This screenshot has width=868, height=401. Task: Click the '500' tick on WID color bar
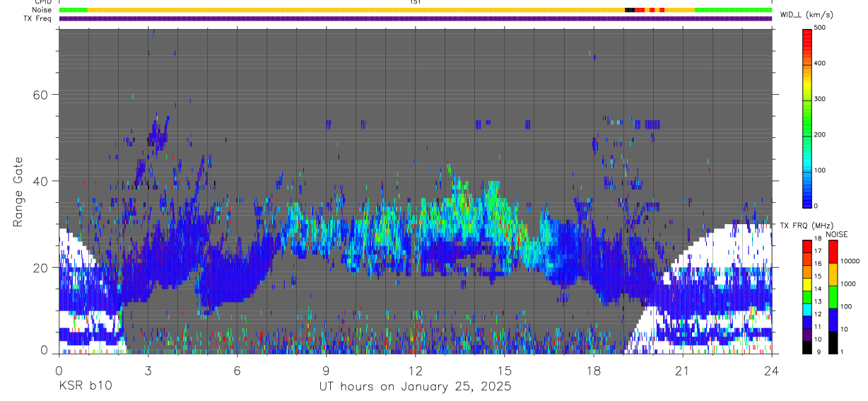pos(821,28)
